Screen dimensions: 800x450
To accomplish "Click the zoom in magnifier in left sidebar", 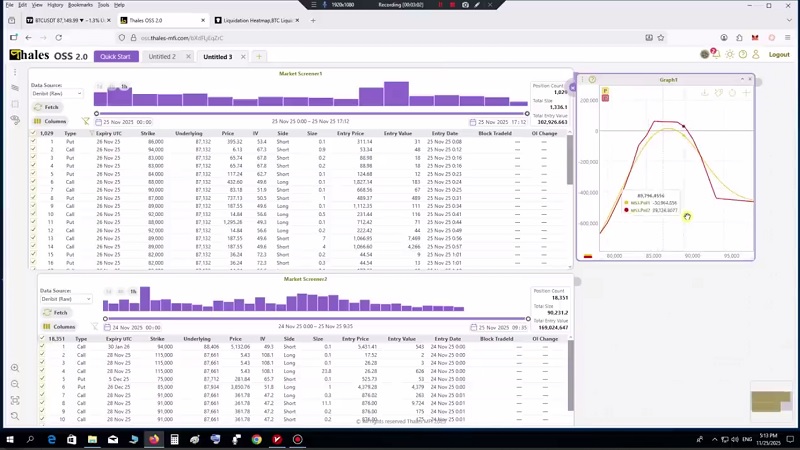I will [15, 368].
